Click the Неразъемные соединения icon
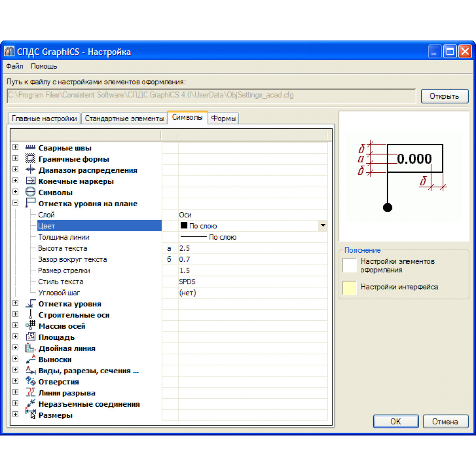Screen dimensions: 476x476 (x=30, y=403)
